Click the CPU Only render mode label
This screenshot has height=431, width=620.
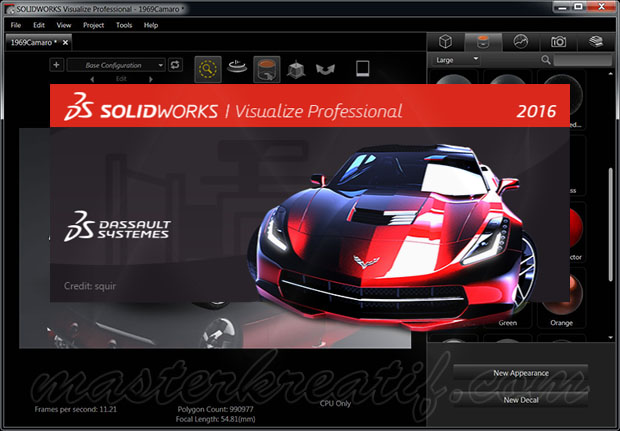(335, 403)
